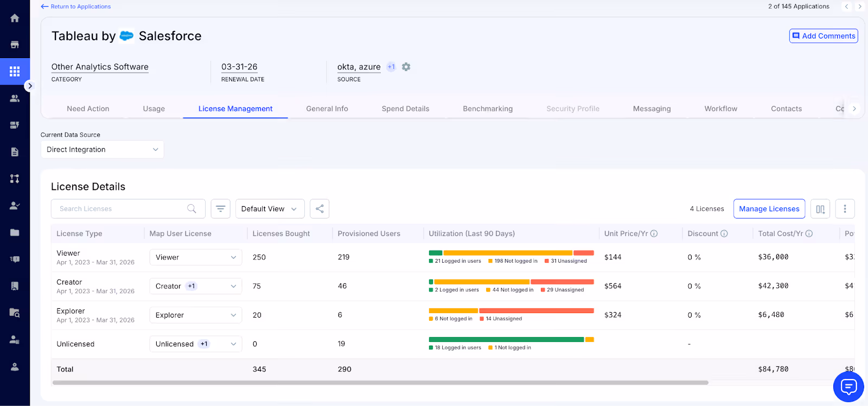The height and width of the screenshot is (406, 868).
Task: Expand the sidebar with the arrow toggle
Action: [x=30, y=86]
